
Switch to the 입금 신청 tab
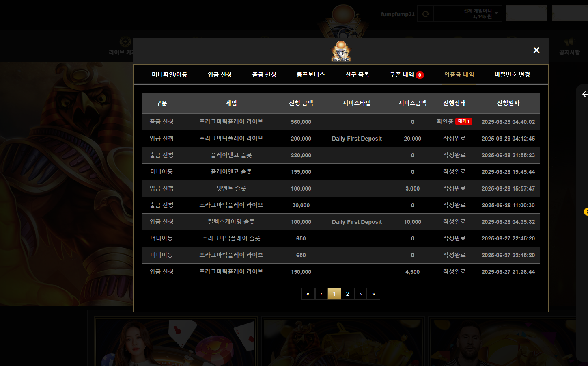pyautogui.click(x=220, y=75)
